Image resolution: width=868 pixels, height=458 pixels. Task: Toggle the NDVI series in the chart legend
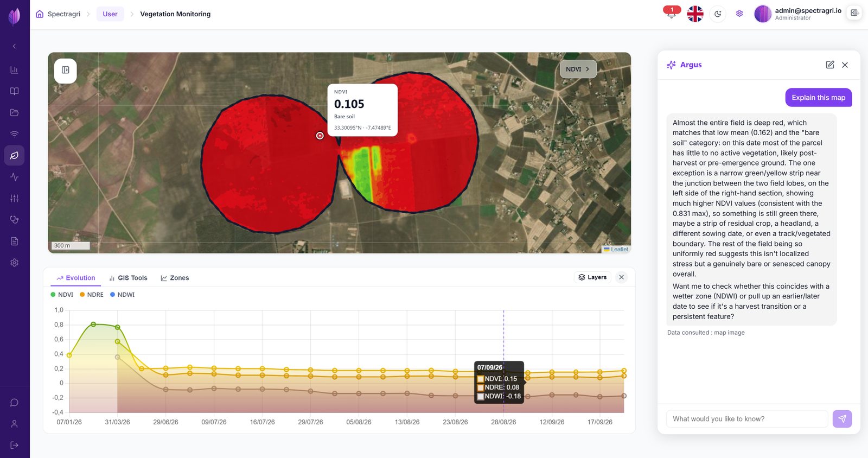(62, 295)
